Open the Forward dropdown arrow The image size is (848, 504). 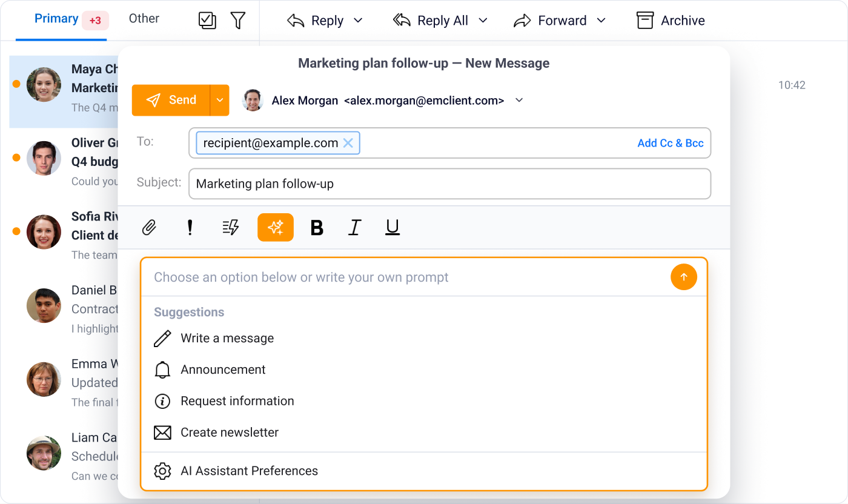[x=601, y=21]
